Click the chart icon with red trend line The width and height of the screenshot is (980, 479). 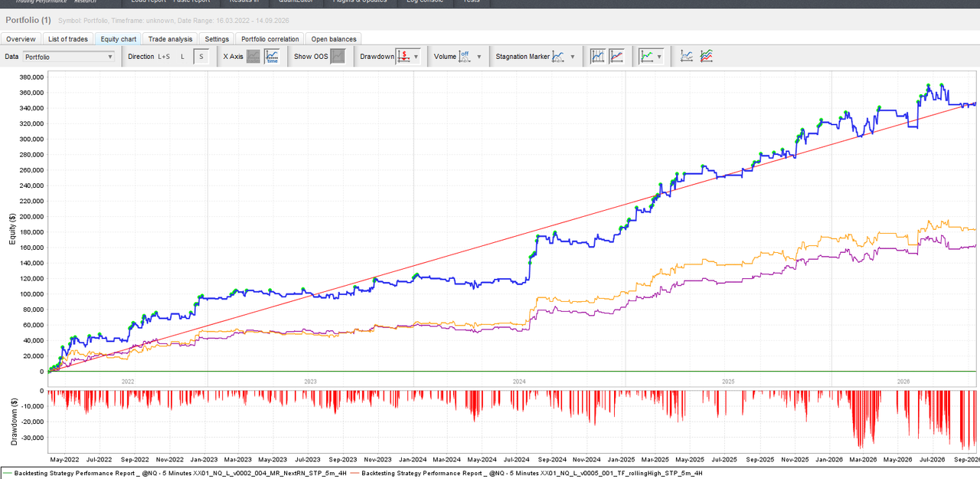616,56
